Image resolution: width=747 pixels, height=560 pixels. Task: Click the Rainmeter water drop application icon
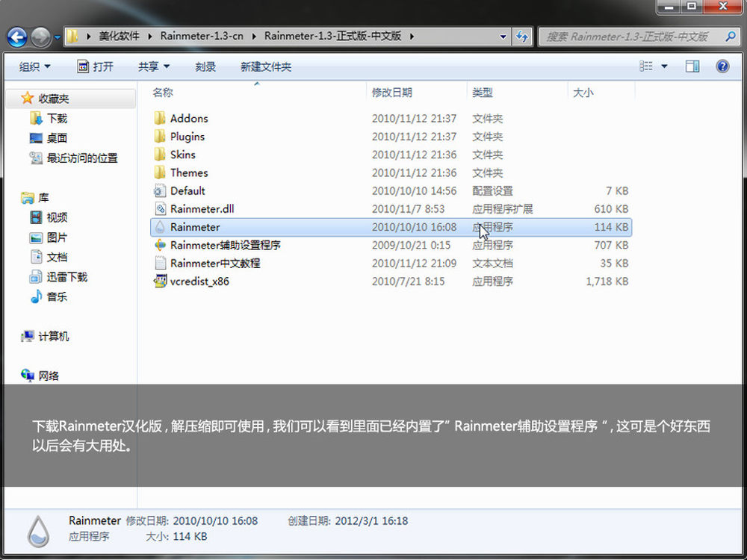(x=159, y=227)
